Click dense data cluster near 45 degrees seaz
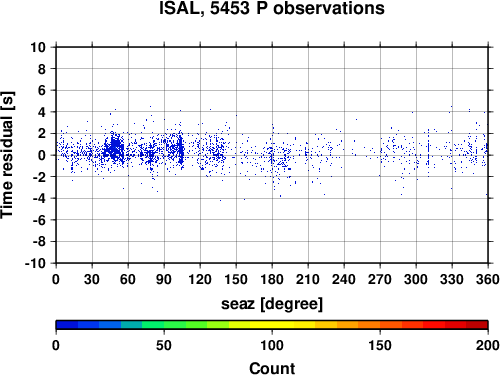The width and height of the screenshot is (500, 375). click(114, 148)
